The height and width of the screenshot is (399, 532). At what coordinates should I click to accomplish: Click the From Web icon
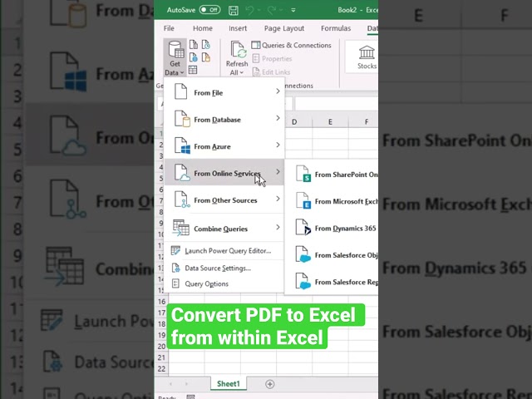pos(194,57)
